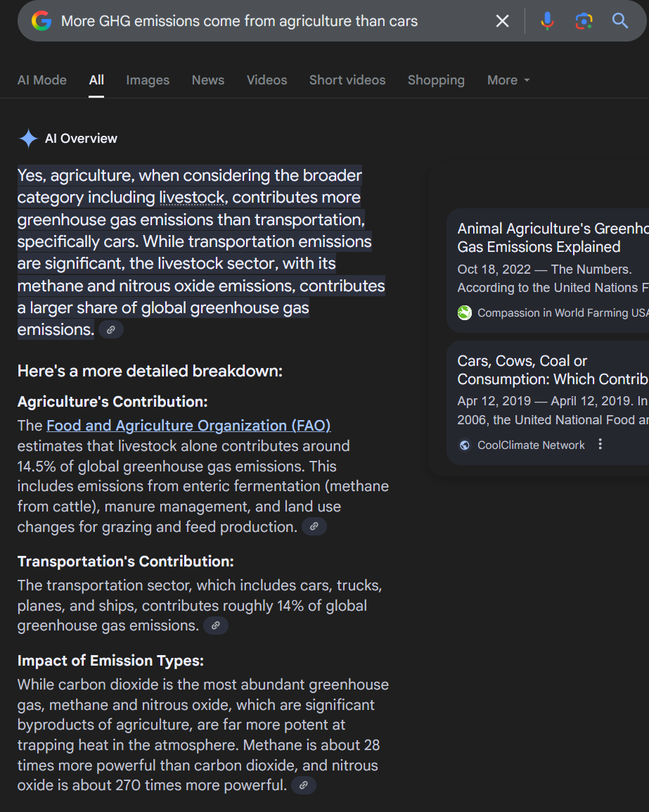Click 'Agriculture's Contribution:' subheading
Viewport: 649px width, 812px height.
(x=113, y=401)
